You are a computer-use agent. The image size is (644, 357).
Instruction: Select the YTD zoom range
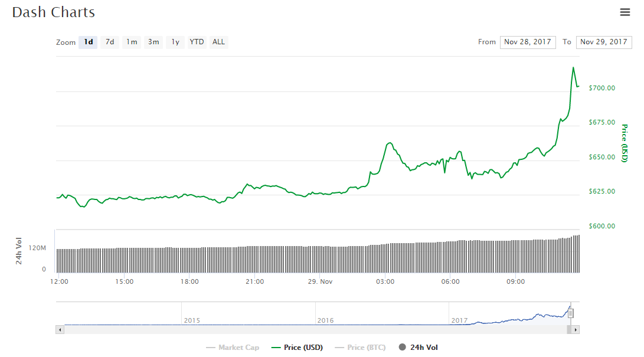pos(197,42)
